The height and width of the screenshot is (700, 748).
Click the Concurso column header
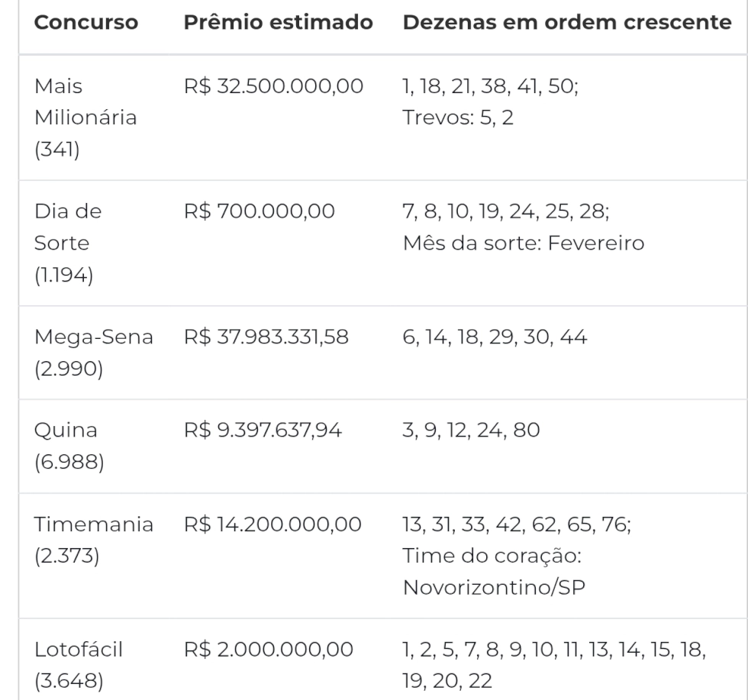[86, 22]
